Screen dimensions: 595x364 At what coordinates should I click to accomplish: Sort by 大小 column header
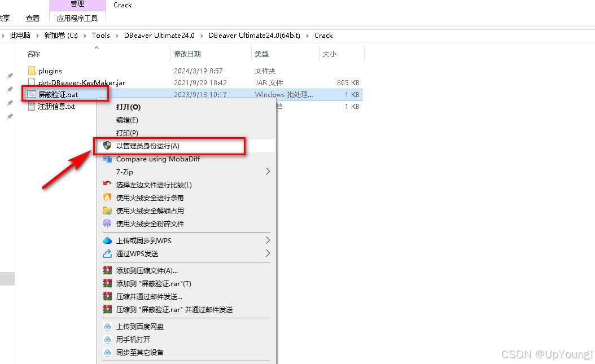click(329, 54)
